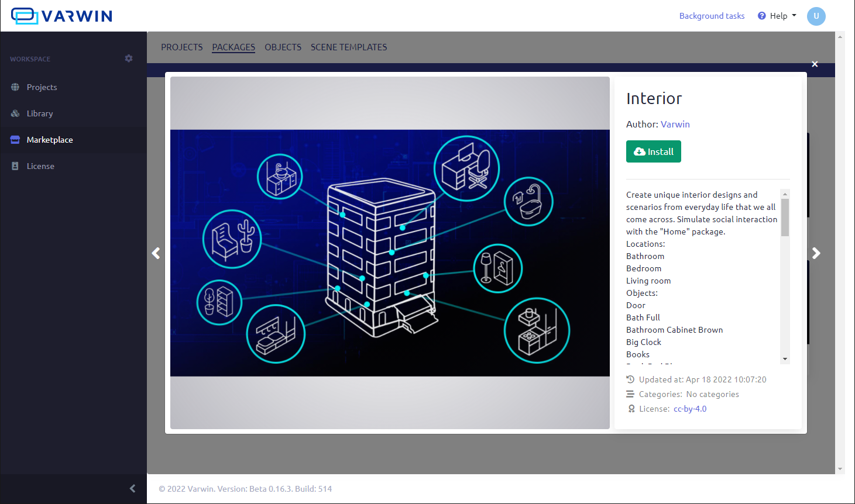Viewport: 855px width, 504px height.
Task: Switch to the Objects tab
Action: click(x=283, y=47)
